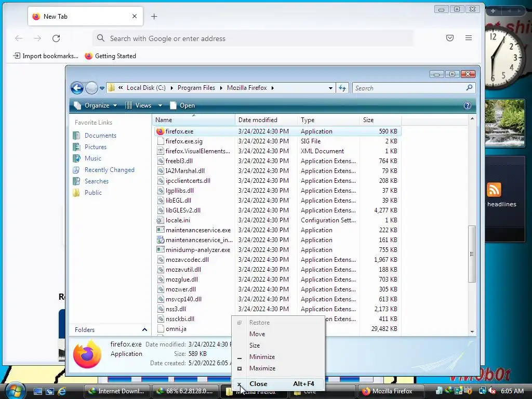The width and height of the screenshot is (532, 399).
Task: Open the Pictures favorite link
Action: click(x=96, y=147)
